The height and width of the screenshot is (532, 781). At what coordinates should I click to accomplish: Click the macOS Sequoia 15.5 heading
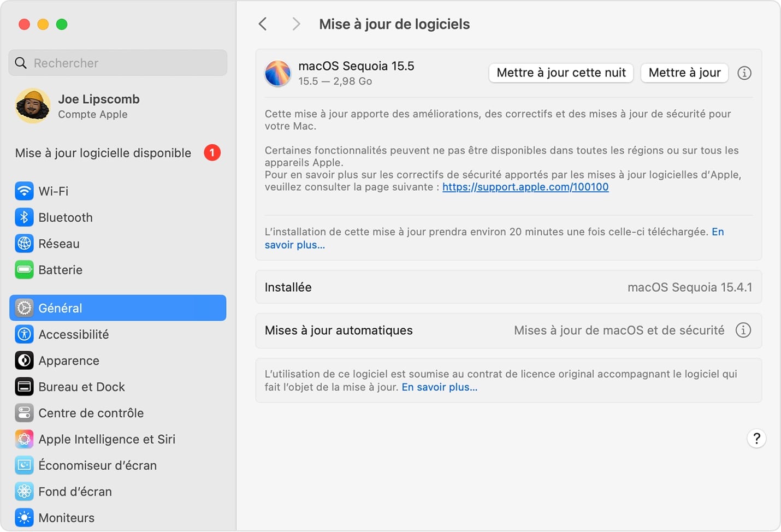[x=356, y=66]
